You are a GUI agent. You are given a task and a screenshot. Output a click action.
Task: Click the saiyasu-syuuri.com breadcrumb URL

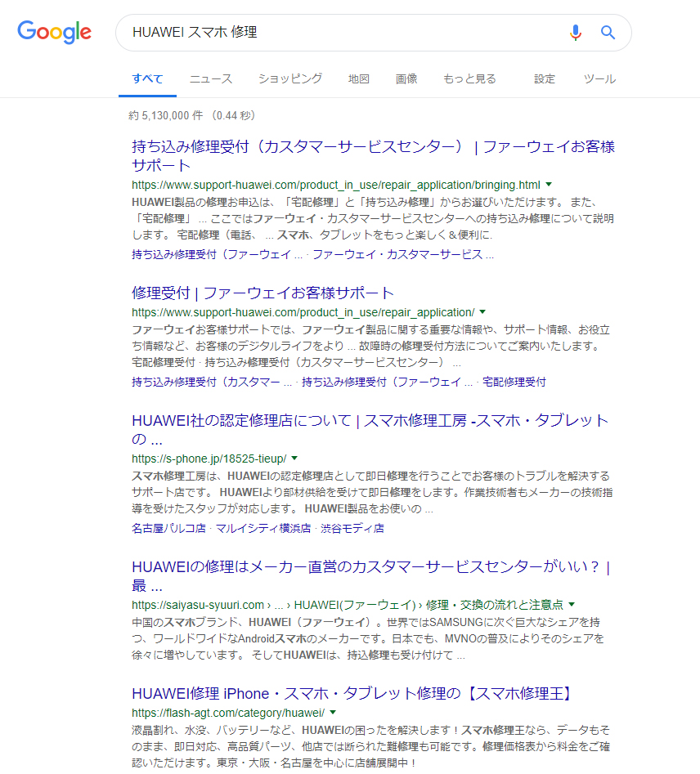(348, 605)
